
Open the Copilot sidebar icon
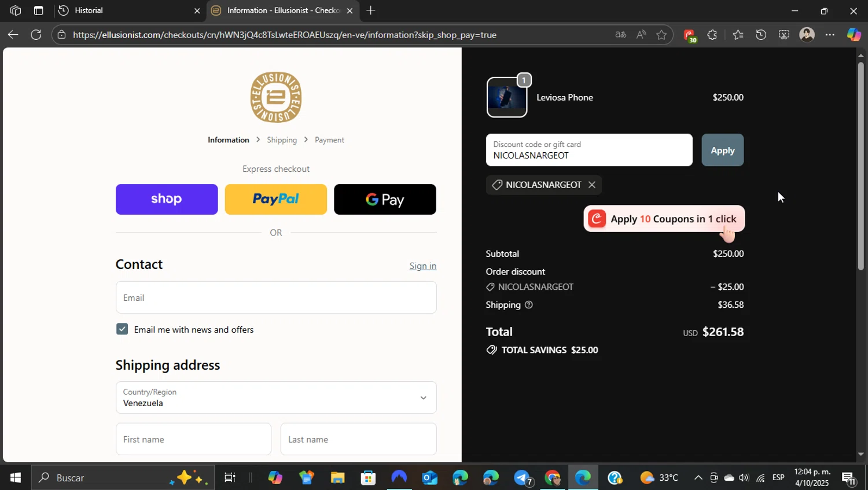pos(854,35)
